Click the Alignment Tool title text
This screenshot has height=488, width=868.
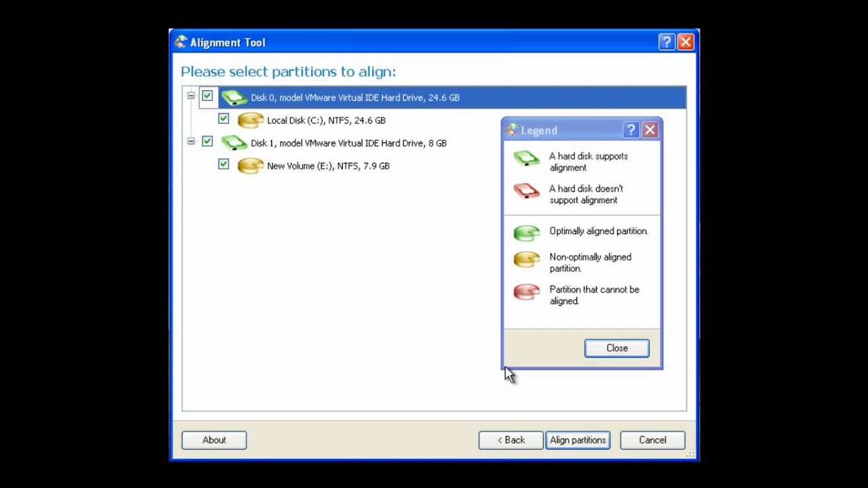[228, 43]
